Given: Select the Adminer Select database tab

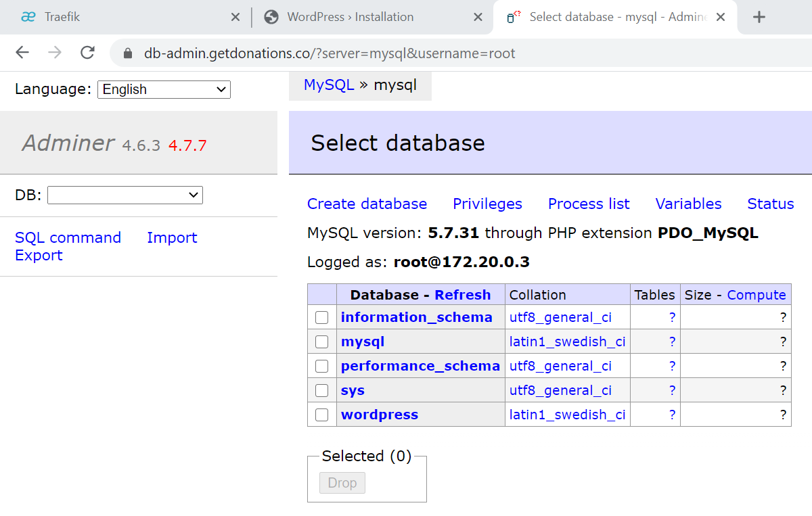Looking at the screenshot, I should tap(616, 18).
